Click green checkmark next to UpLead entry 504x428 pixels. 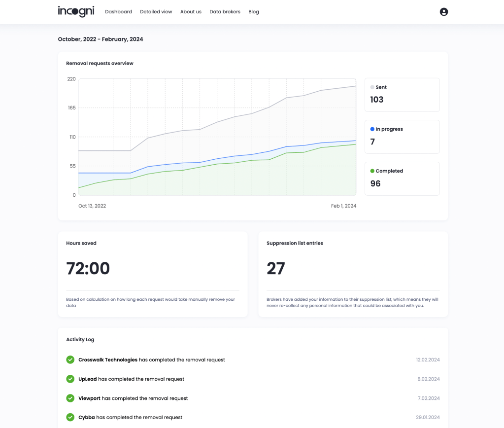(x=70, y=379)
